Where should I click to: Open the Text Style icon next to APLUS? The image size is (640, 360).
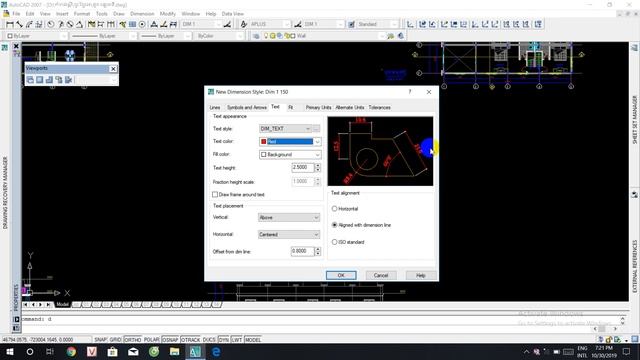point(244,24)
